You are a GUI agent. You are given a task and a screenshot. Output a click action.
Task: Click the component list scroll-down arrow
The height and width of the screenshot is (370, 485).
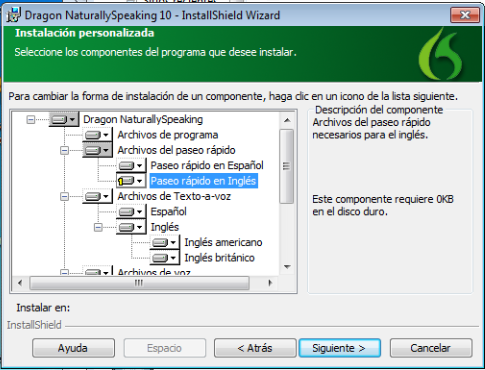(287, 267)
